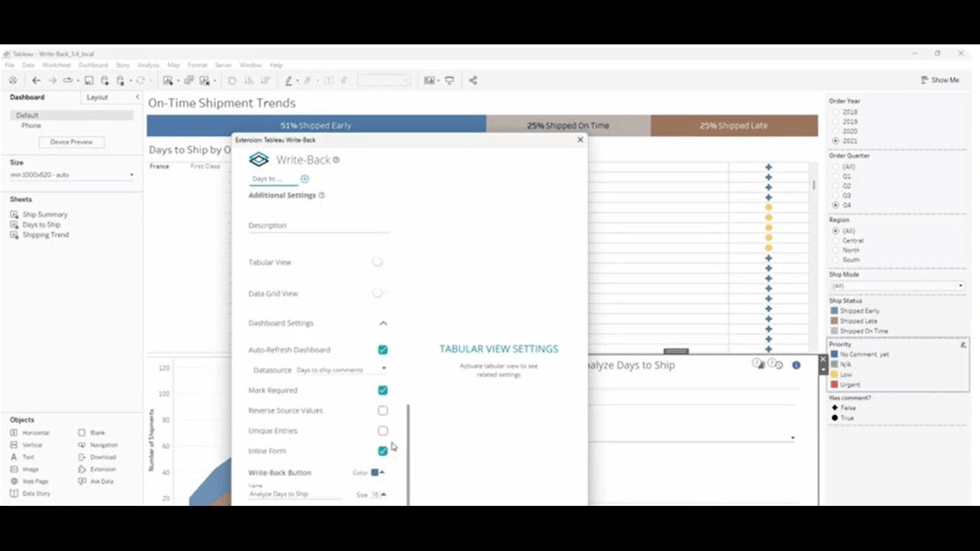Viewport: 980px width, 551px height.
Task: Select Region Central radio button
Action: [835, 240]
